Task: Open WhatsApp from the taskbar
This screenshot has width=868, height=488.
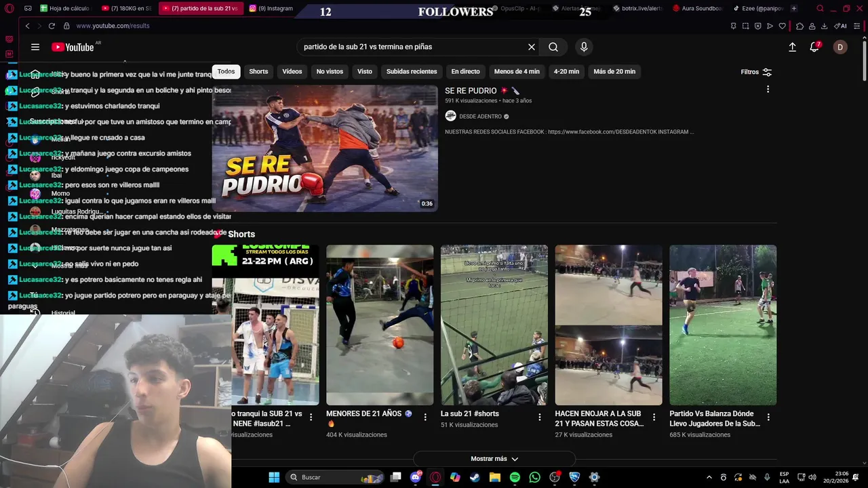Action: pos(534,477)
